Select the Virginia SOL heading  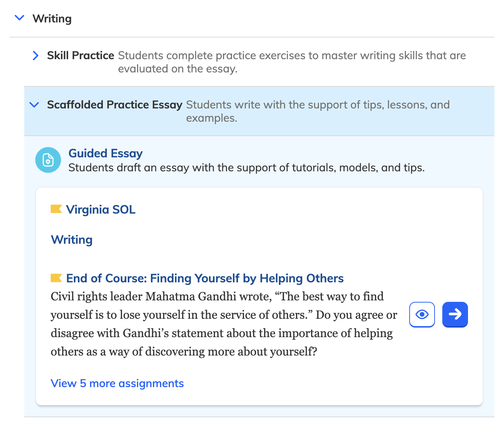[101, 210]
